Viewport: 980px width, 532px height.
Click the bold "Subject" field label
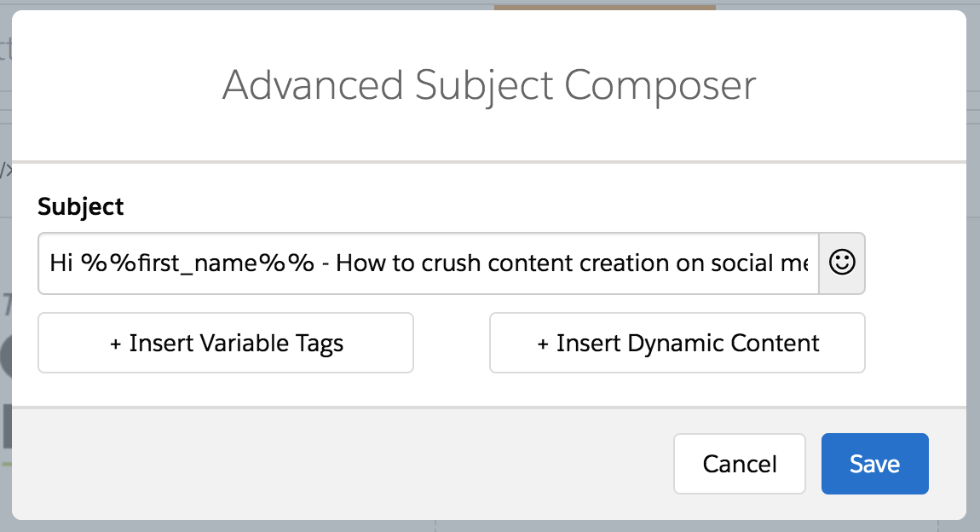pyautogui.click(x=81, y=206)
